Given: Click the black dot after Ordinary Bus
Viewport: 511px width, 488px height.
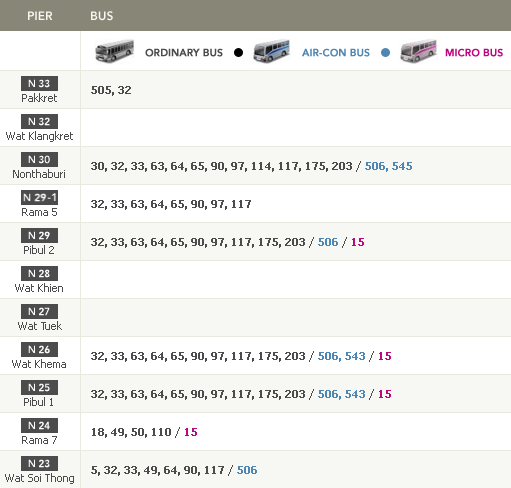Looking at the screenshot, I should 238,53.
